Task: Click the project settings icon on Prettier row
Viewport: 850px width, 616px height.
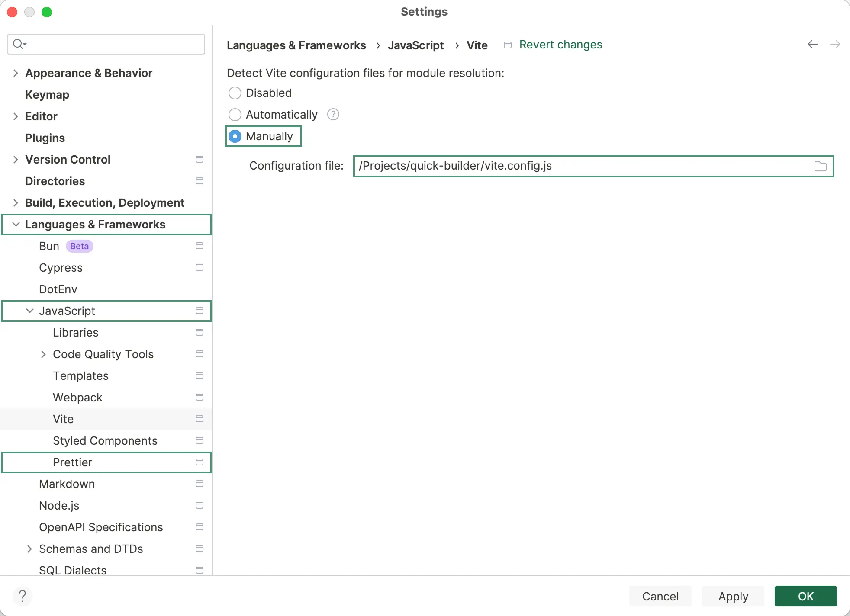Action: click(x=200, y=462)
